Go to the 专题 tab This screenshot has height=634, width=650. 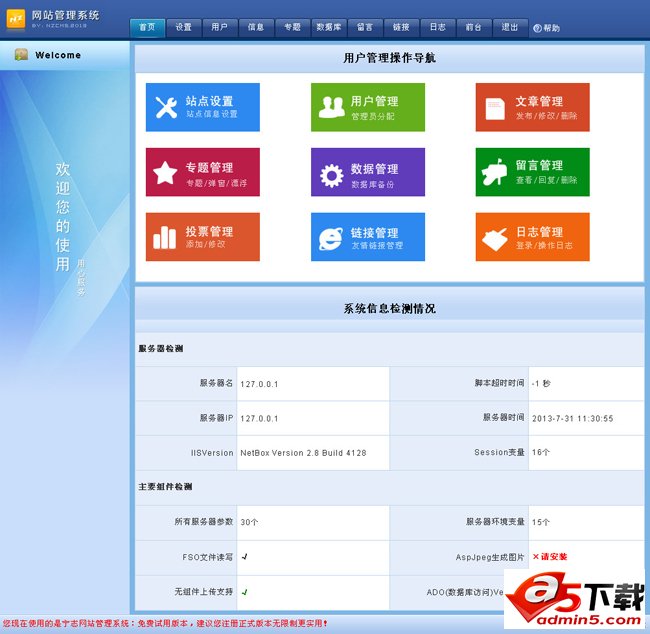tap(292, 27)
